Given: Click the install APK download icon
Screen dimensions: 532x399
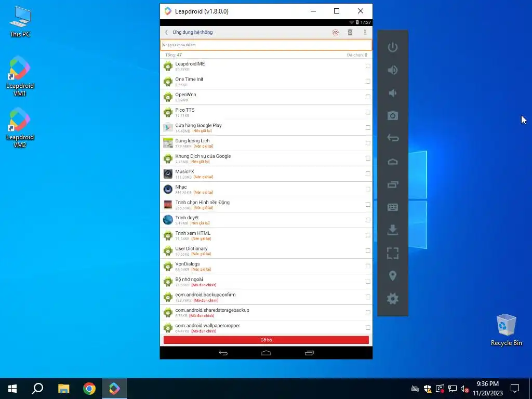Looking at the screenshot, I should (x=393, y=230).
